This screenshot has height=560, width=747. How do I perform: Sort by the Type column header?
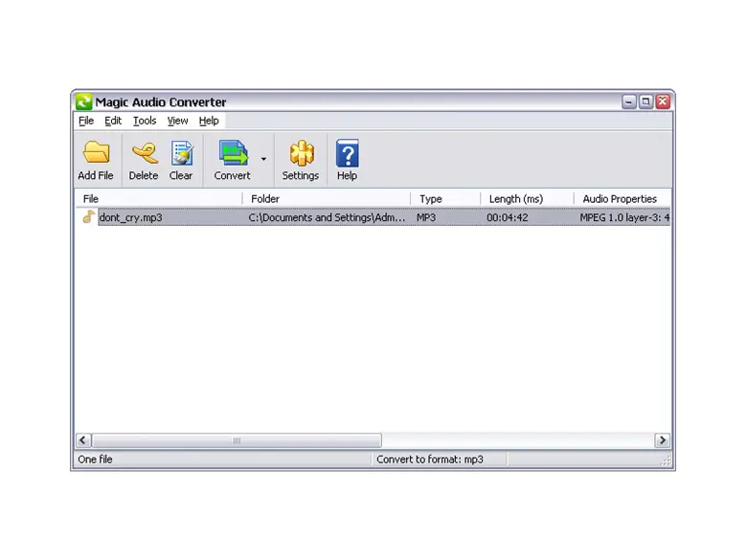click(x=445, y=198)
